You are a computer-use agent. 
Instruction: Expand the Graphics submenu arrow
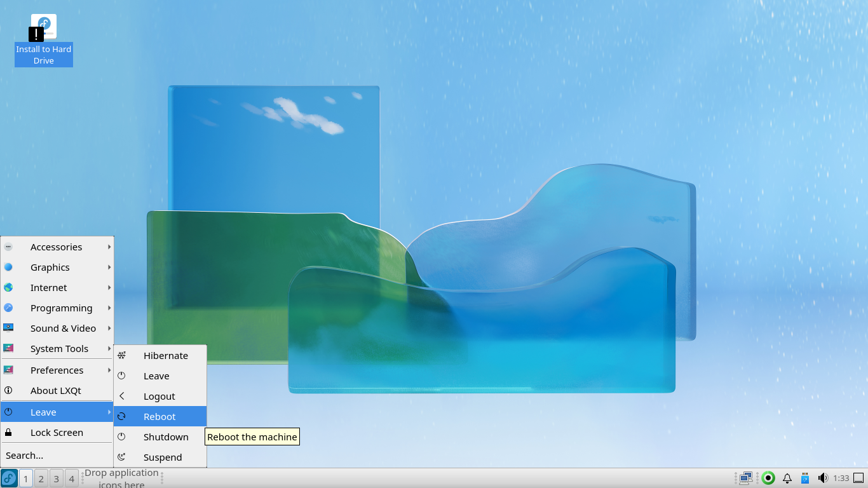point(109,267)
